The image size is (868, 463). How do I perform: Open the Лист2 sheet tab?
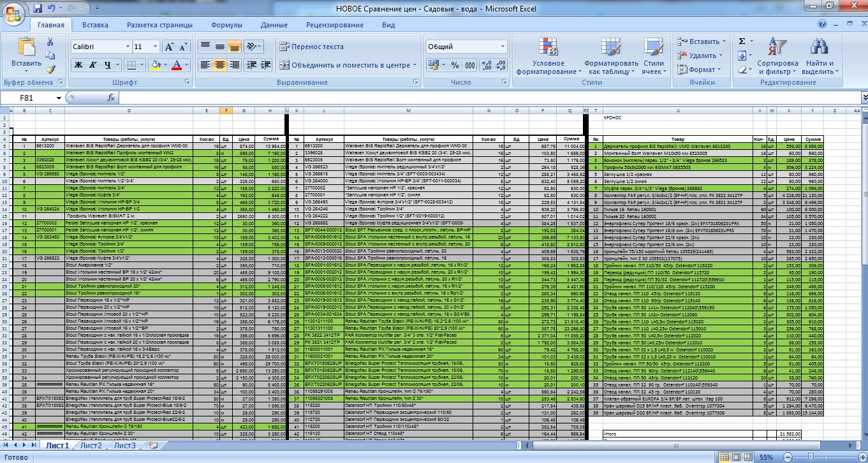tap(91, 446)
